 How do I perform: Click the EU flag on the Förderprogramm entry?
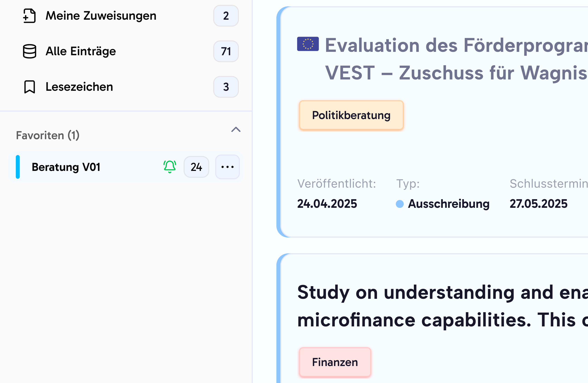tap(308, 45)
